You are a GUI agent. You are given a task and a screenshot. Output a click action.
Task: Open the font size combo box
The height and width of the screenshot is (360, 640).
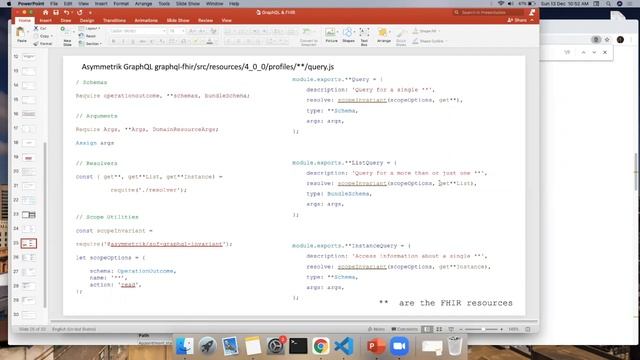tap(176, 31)
